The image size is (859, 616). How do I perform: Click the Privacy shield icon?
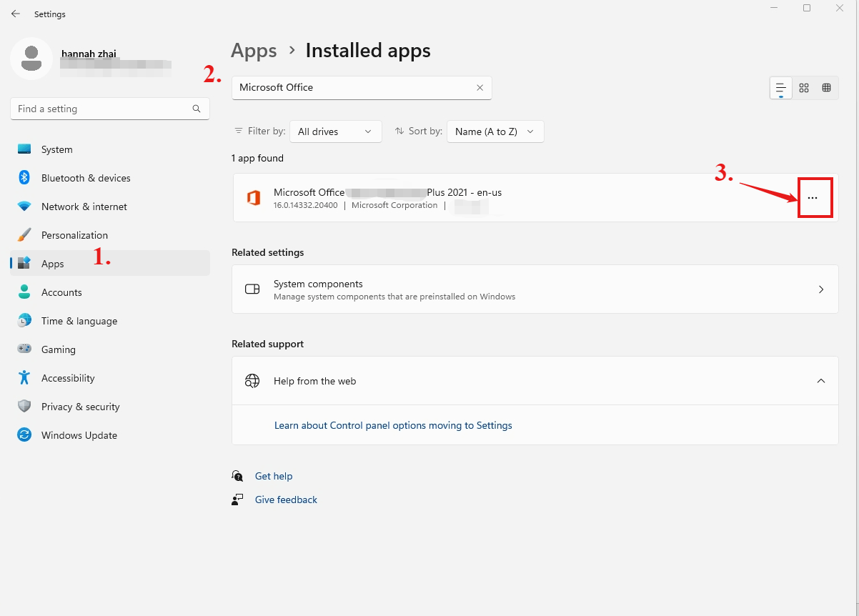[x=24, y=407]
